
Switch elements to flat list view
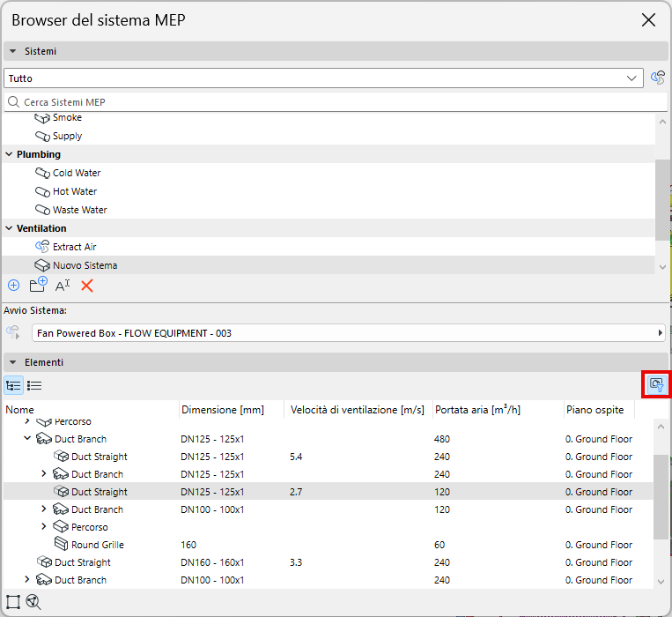[34, 385]
